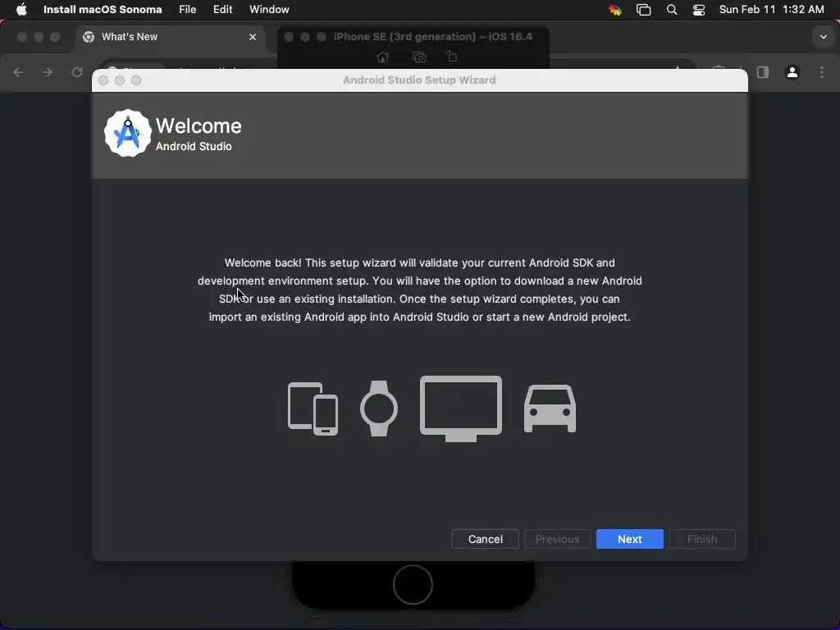The width and height of the screenshot is (840, 630).
Task: Open the File menu
Action: (x=188, y=10)
